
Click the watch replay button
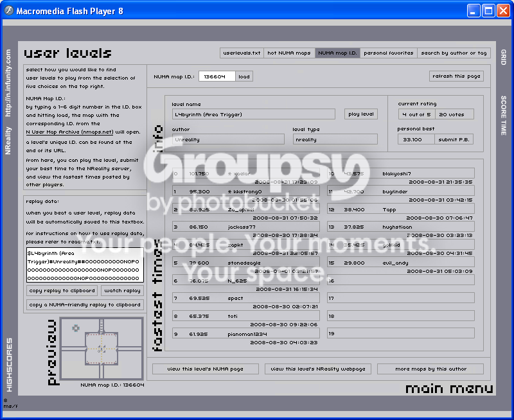[x=122, y=290]
